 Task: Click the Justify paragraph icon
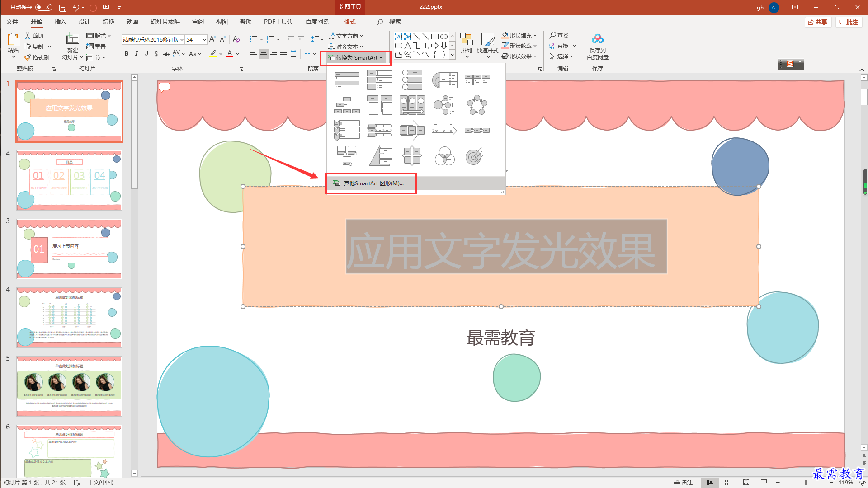[x=283, y=54]
